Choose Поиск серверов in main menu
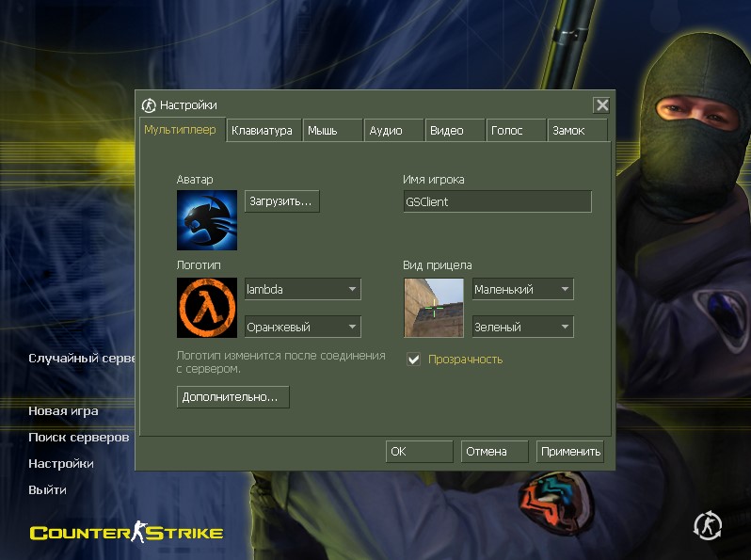This screenshot has width=751, height=560. tap(79, 438)
